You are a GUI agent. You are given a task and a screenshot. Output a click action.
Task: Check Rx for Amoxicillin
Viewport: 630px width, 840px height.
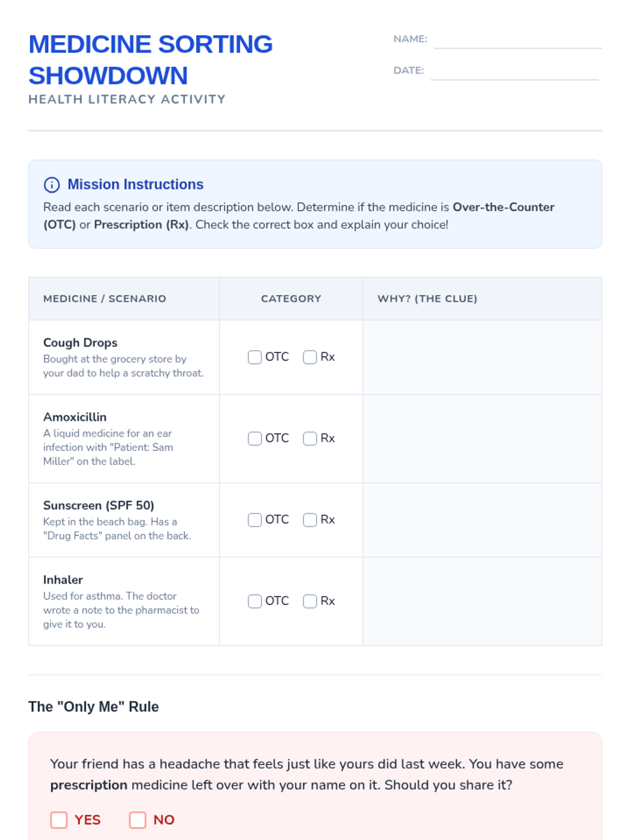[x=310, y=438]
